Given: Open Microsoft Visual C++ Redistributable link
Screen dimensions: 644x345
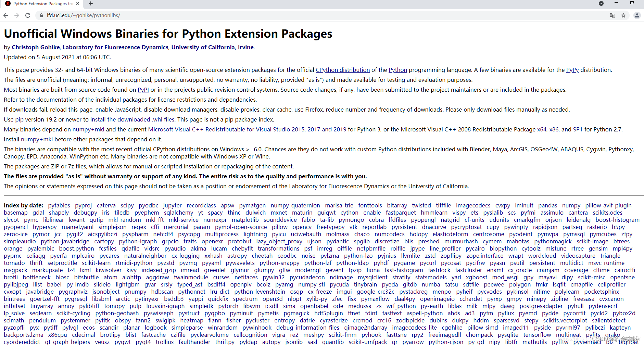Looking at the screenshot, I should coord(247,129).
